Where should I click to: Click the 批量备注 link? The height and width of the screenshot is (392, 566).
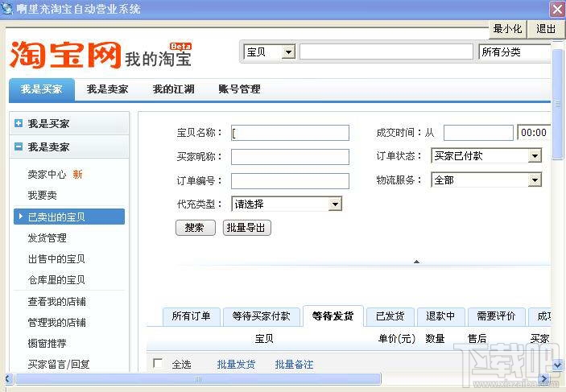coord(294,364)
